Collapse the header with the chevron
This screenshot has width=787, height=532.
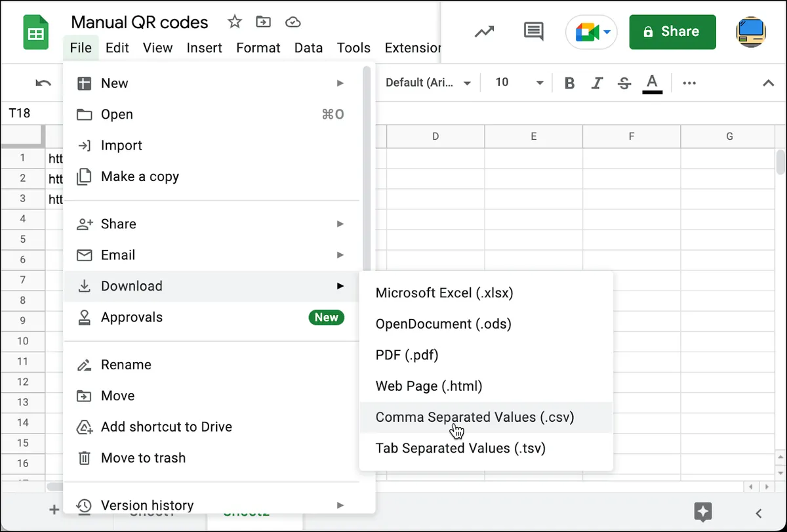pyautogui.click(x=767, y=83)
